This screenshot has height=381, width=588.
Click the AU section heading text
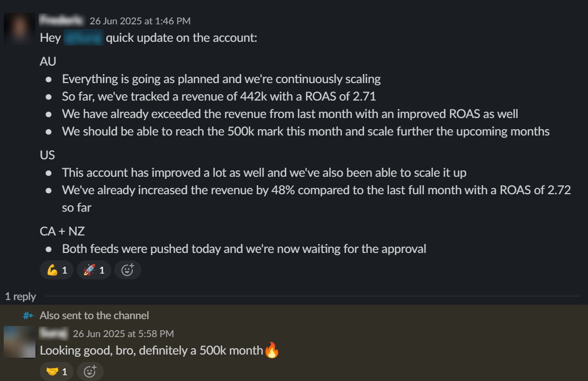pos(48,61)
